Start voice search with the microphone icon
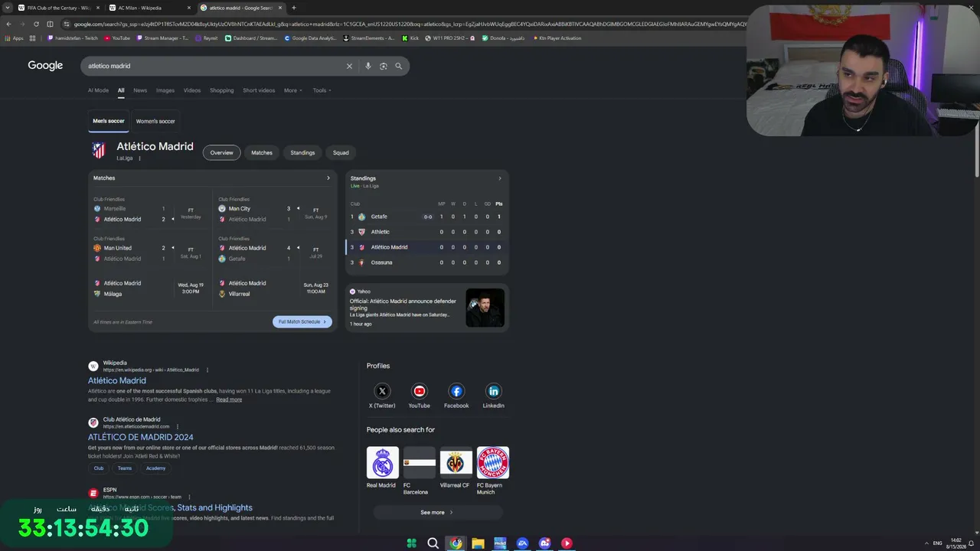 [x=368, y=66]
